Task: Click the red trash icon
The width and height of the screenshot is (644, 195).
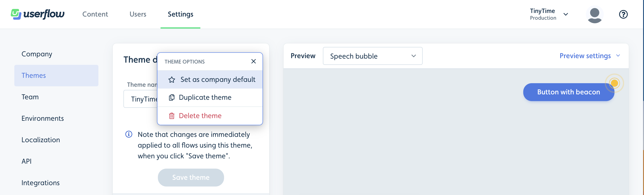Action: point(172,116)
